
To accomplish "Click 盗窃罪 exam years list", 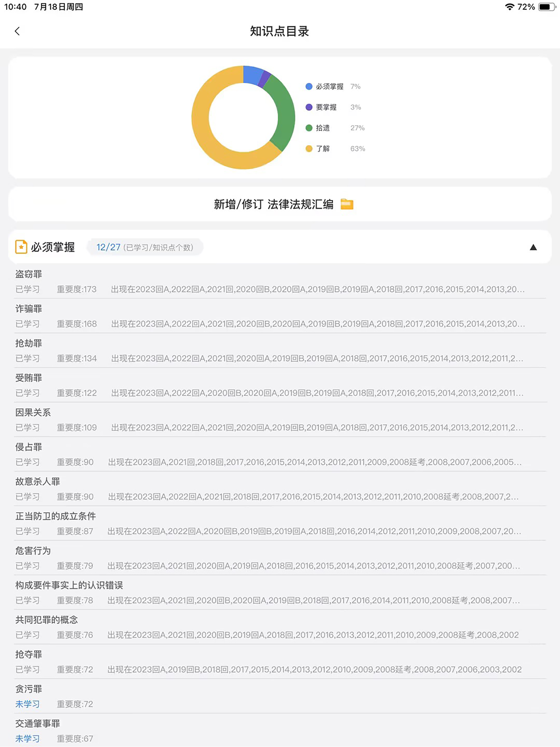I will pyautogui.click(x=318, y=289).
